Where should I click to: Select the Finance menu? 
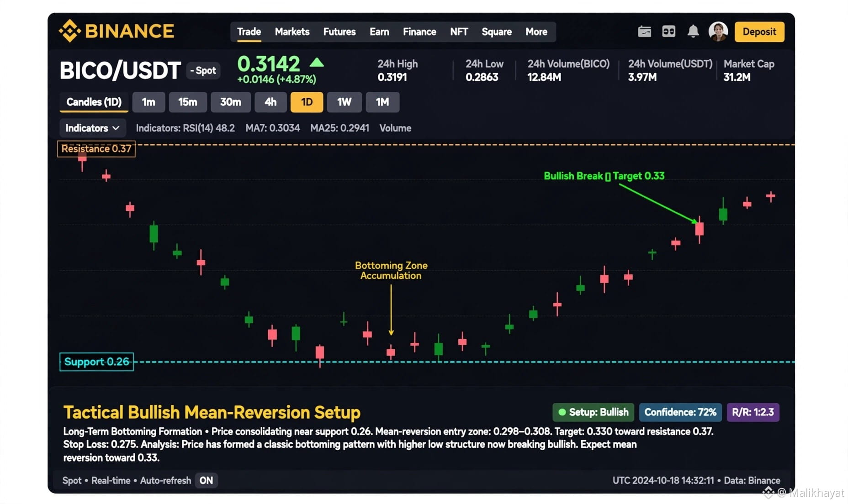(419, 31)
